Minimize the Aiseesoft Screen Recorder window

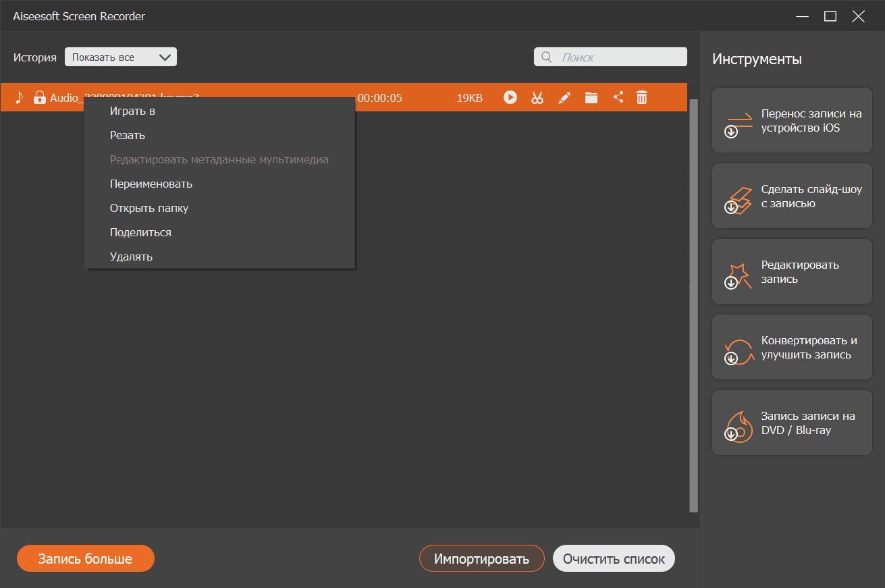pyautogui.click(x=803, y=16)
